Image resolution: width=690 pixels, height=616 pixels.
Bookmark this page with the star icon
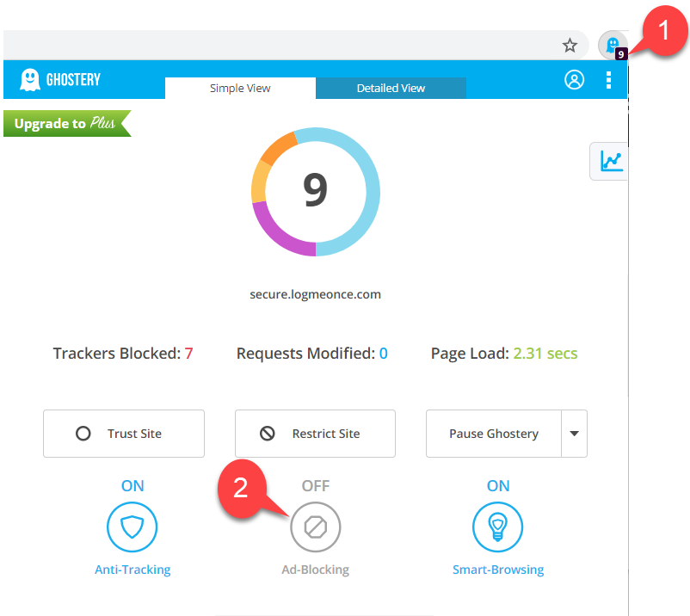tap(570, 45)
